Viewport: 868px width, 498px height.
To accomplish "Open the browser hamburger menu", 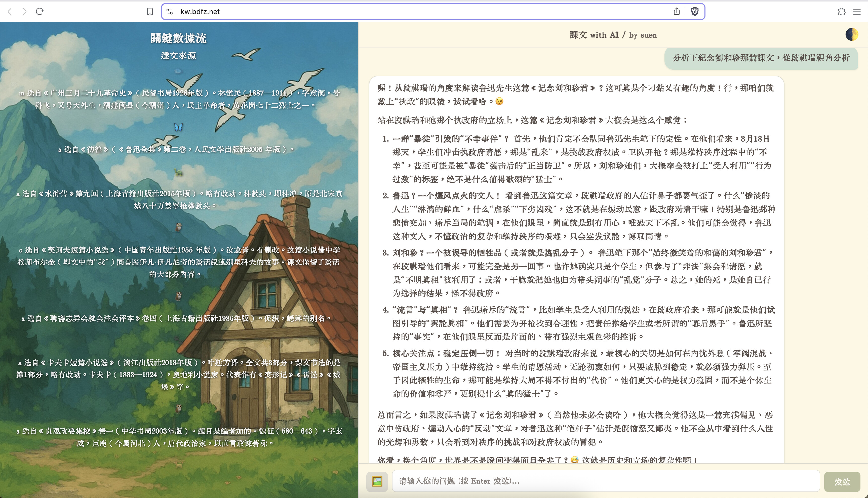I will pos(856,12).
